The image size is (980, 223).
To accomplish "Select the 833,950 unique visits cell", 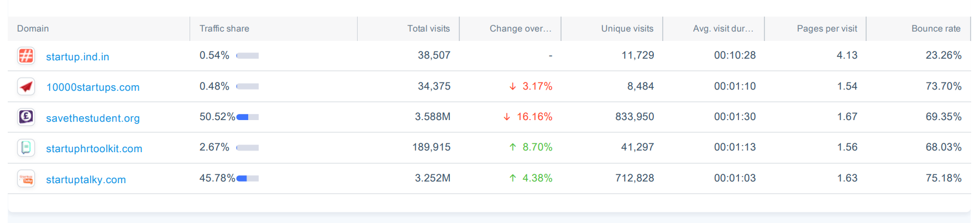I will pyautogui.click(x=635, y=117).
